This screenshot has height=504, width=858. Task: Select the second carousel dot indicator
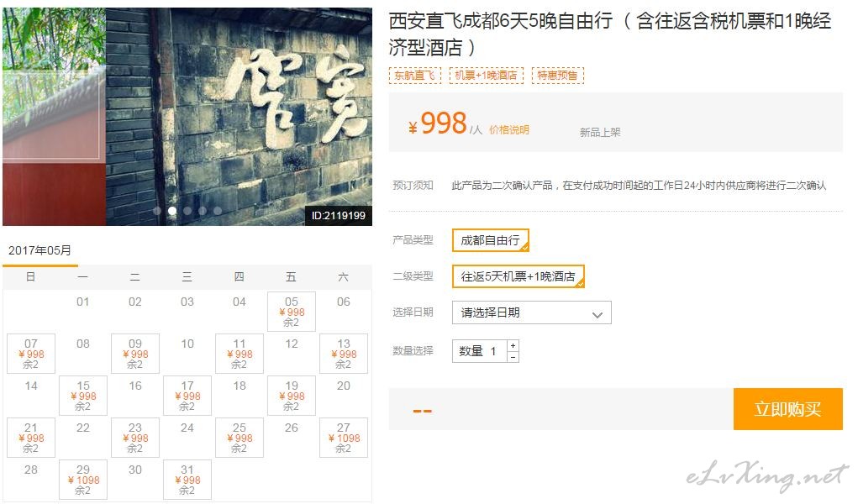pos(172,211)
